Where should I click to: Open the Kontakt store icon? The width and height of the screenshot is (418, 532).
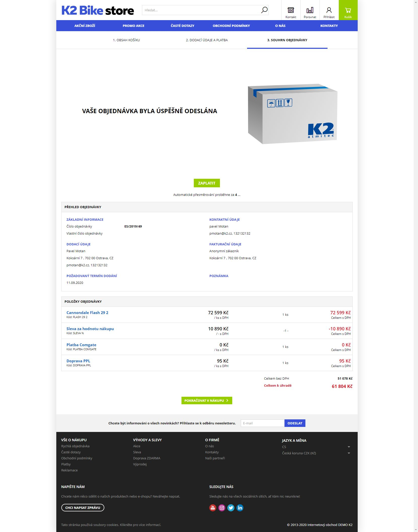(291, 10)
